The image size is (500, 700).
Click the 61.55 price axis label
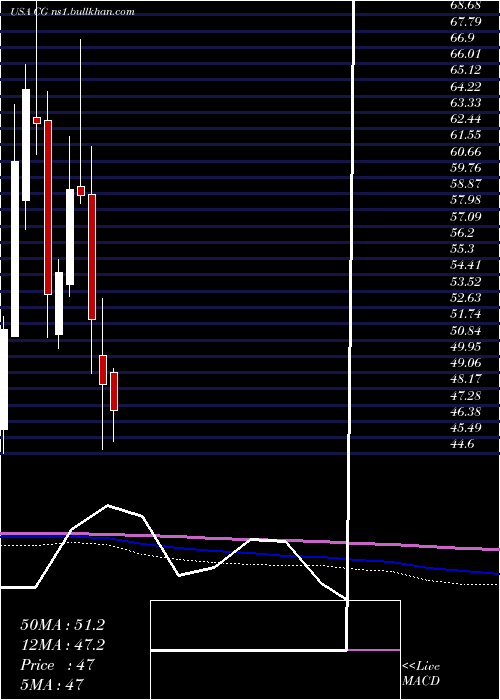466,135
